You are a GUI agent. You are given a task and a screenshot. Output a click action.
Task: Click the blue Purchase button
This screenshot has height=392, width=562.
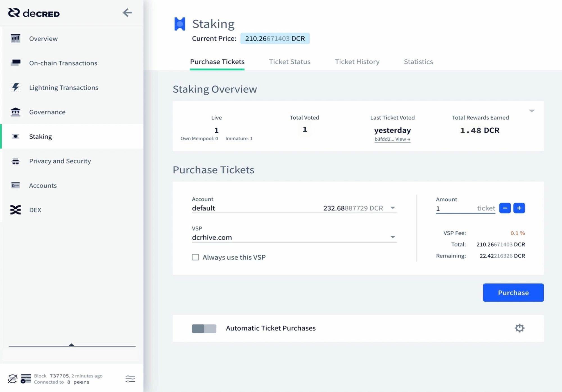[x=513, y=293]
